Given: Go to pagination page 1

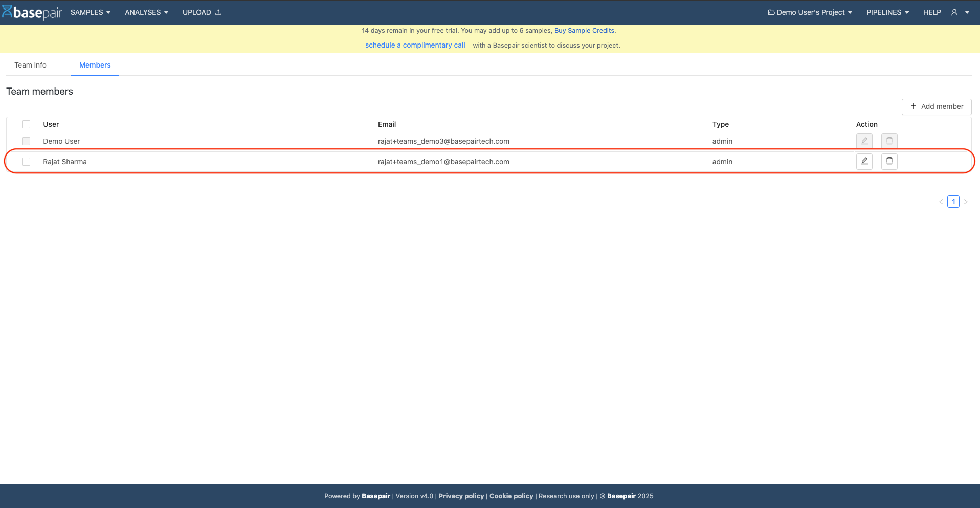Looking at the screenshot, I should point(953,202).
